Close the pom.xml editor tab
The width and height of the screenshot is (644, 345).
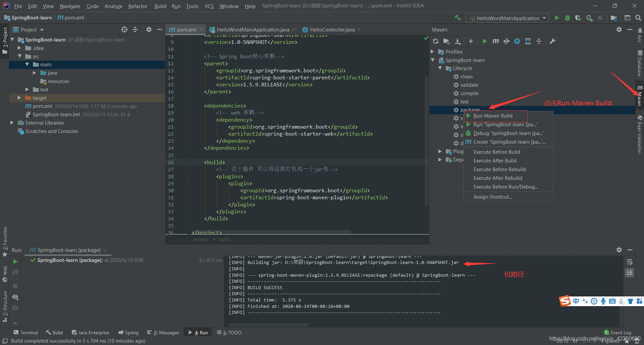click(201, 29)
